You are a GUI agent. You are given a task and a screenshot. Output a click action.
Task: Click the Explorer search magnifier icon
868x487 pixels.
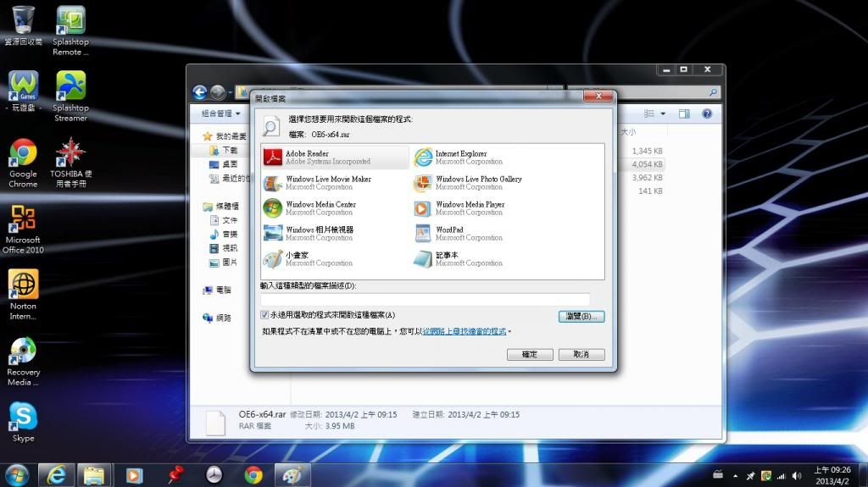[x=714, y=92]
